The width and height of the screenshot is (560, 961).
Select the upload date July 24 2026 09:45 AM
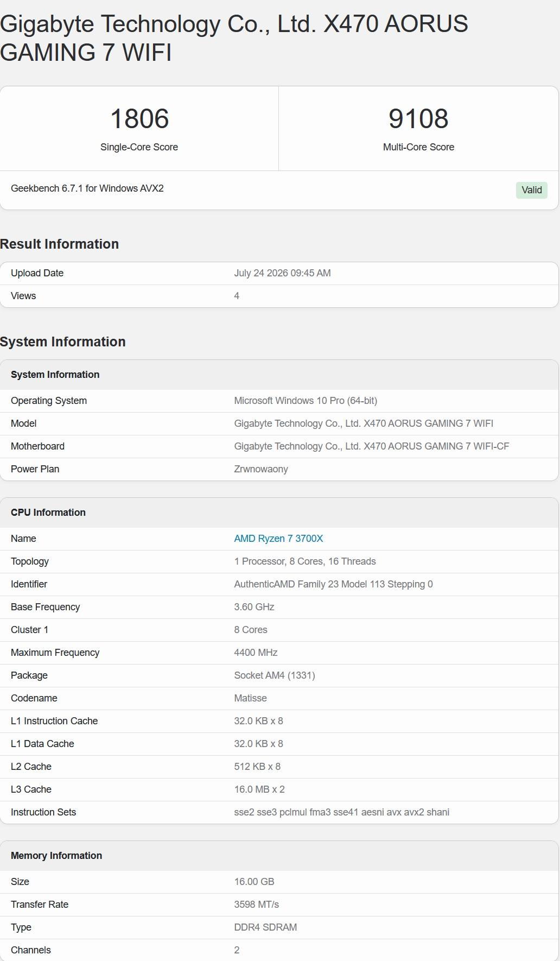(x=282, y=273)
